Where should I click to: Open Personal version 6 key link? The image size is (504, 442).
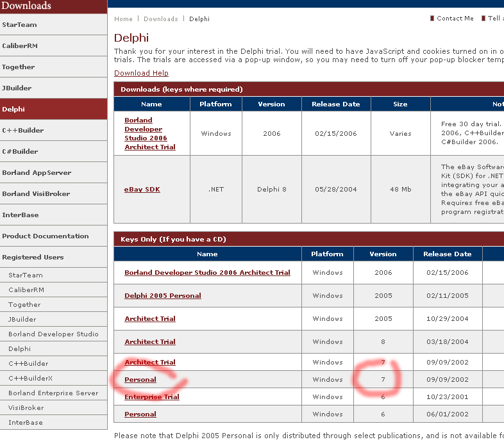pos(140,414)
